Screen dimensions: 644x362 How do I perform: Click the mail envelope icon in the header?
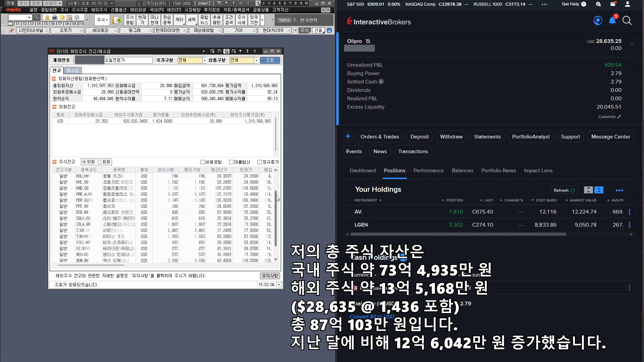point(613,4)
